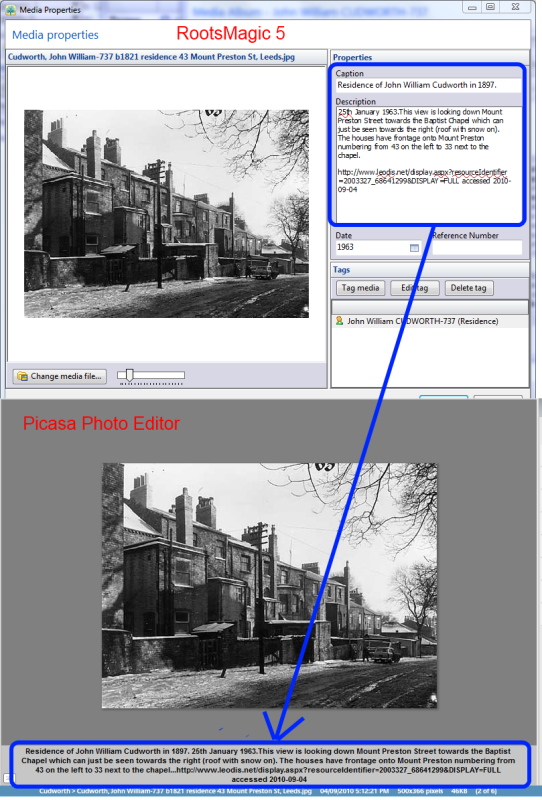Click the RootsMagic tree icon in title bar
The height and width of the screenshot is (800, 542).
click(x=10, y=9)
